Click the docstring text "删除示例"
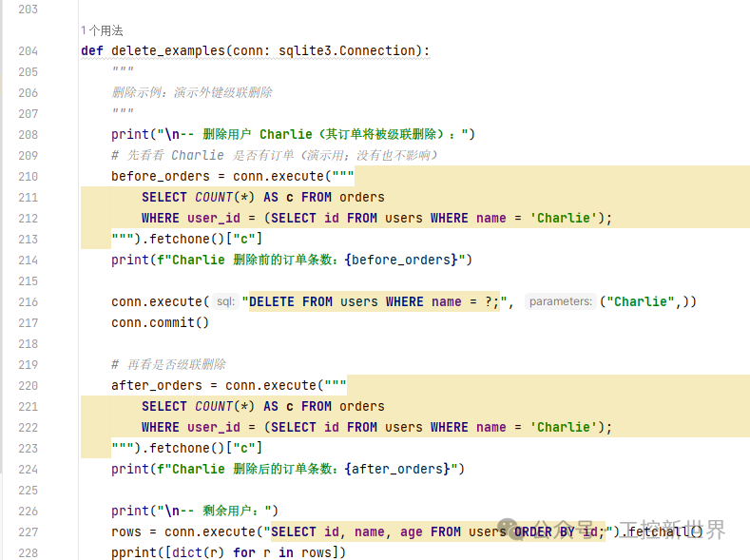This screenshot has width=750, height=560. 141,93
